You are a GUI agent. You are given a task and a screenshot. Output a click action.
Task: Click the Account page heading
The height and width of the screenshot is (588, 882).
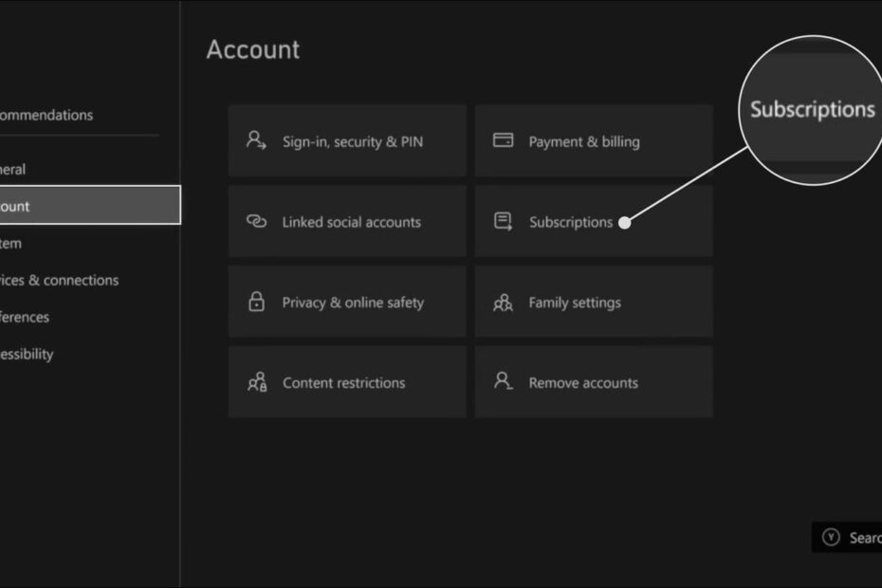tap(253, 49)
